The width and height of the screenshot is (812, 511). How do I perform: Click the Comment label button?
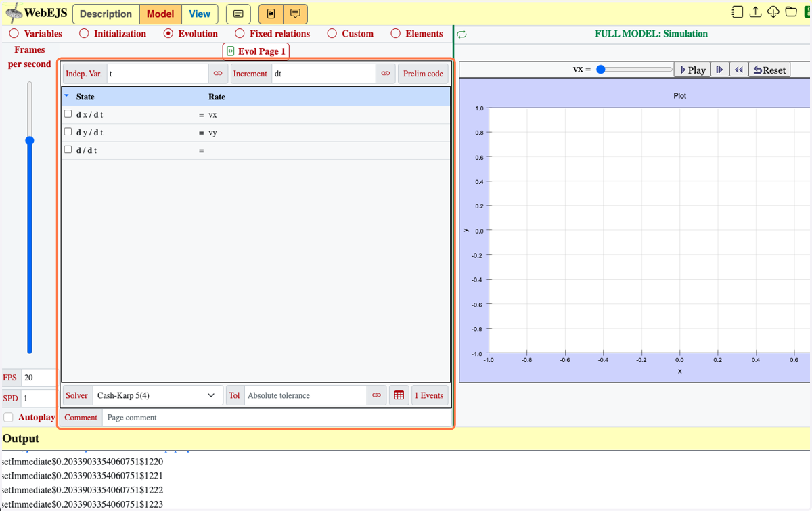pos(81,418)
